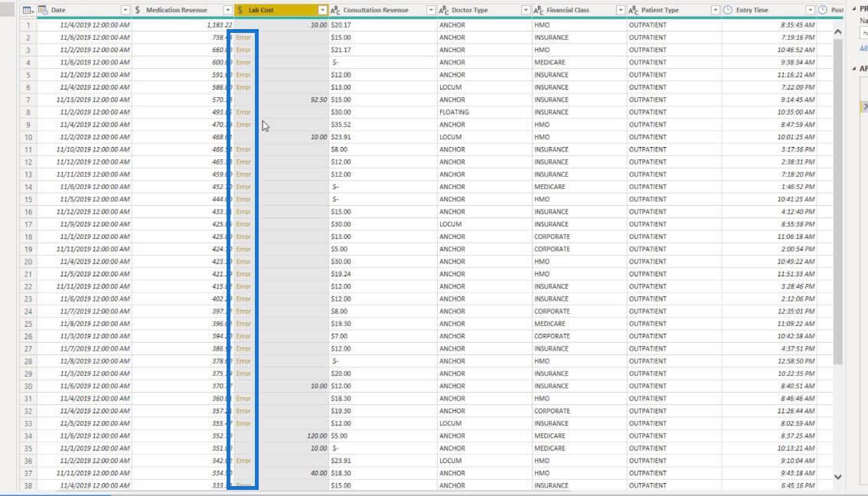The height and width of the screenshot is (496, 868).
Task: Click entry time 8:35:45 AM in row 1
Action: 798,25
